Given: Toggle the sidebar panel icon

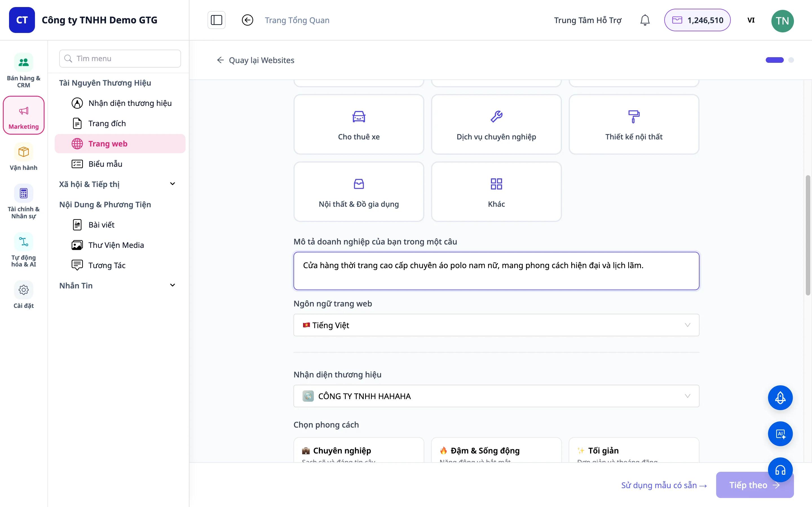Looking at the screenshot, I should pos(217,20).
